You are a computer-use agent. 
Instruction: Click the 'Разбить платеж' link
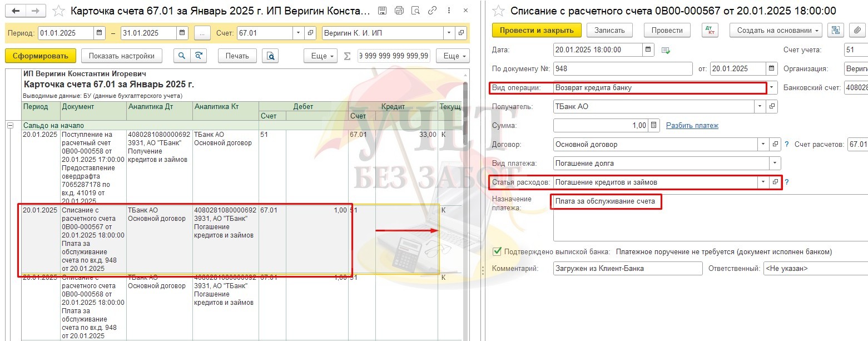692,126
